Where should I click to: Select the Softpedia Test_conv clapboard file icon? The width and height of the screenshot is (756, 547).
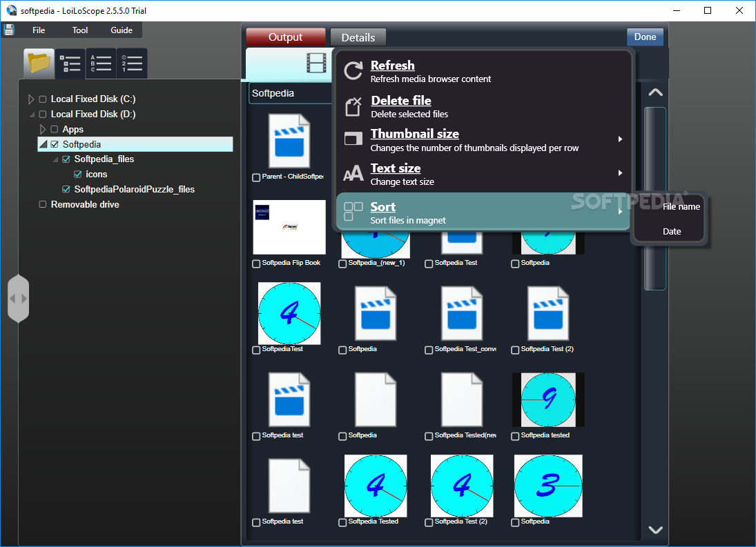[462, 313]
